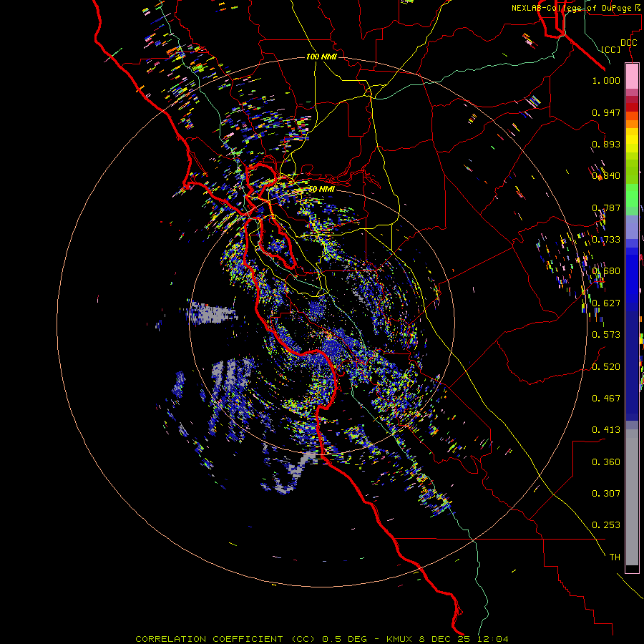Click the 50 NMI range ring label
This screenshot has height=644, width=644.
[x=321, y=189]
